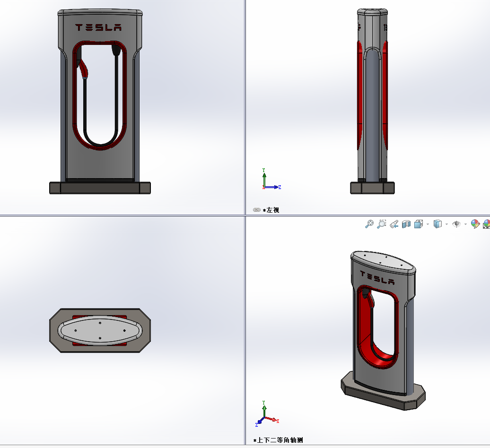Image resolution: width=490 pixels, height=448 pixels.
Task: Click the Display Style cube icon
Action: pyautogui.click(x=438, y=224)
